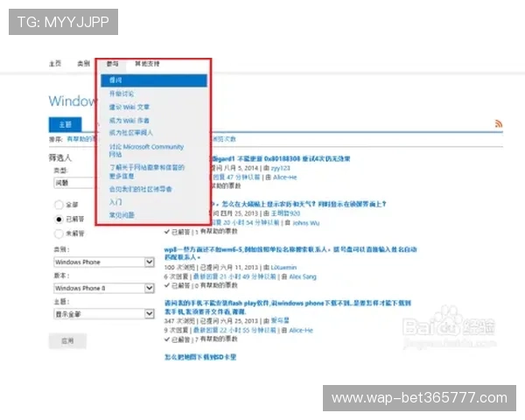Select the 已解答 radio button
The height and width of the screenshot is (420, 525).
tap(59, 219)
